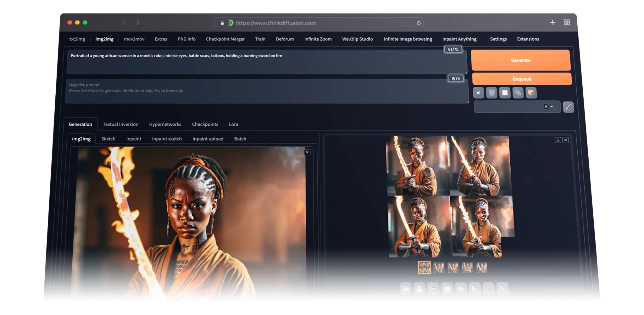
Task: Switch to the PNG Info tab
Action: [x=186, y=39]
